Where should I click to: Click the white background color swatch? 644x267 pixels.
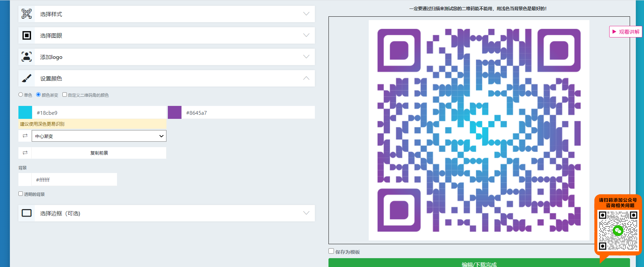pos(25,179)
